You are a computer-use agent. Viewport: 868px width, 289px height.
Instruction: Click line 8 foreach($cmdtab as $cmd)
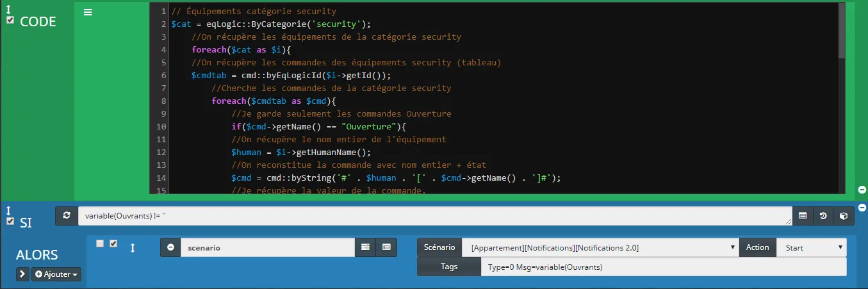point(274,101)
